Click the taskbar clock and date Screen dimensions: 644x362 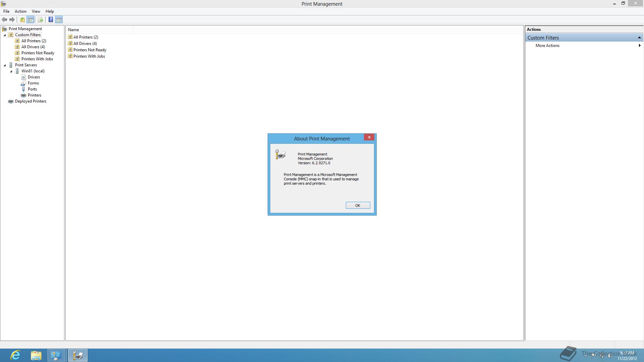pyautogui.click(x=627, y=356)
